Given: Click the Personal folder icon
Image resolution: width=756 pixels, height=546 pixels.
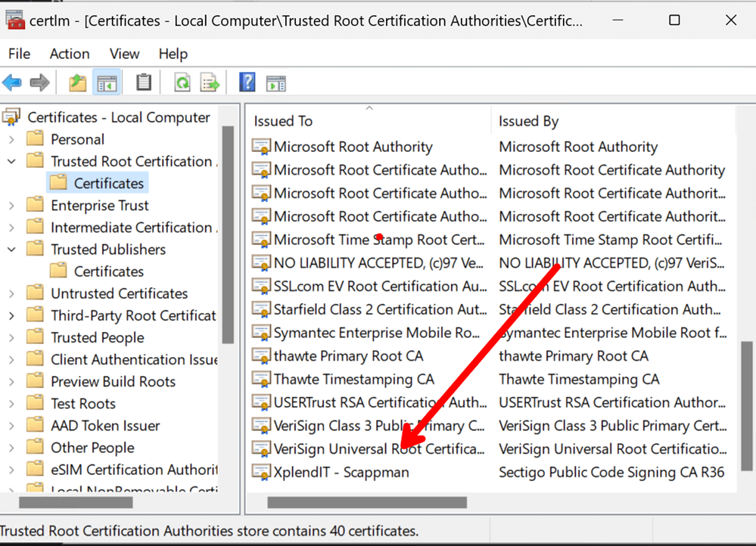Looking at the screenshot, I should [36, 138].
